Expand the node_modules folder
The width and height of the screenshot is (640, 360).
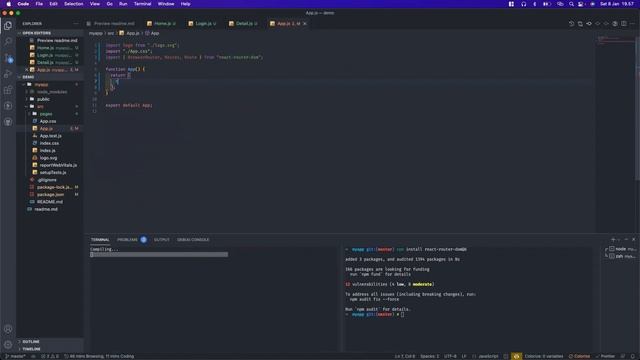[x=52, y=92]
